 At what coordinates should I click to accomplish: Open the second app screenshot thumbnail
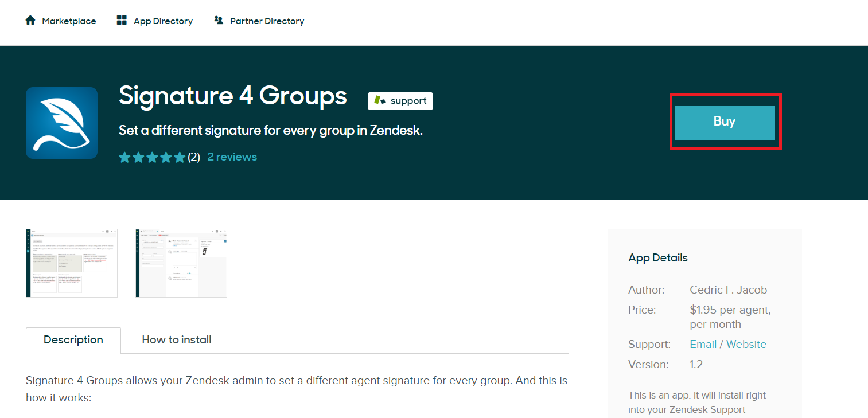tap(181, 263)
